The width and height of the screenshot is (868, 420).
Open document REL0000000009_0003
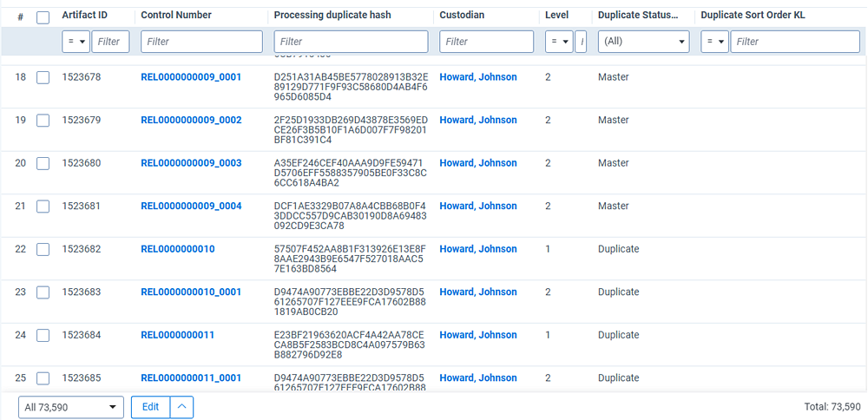click(x=191, y=163)
